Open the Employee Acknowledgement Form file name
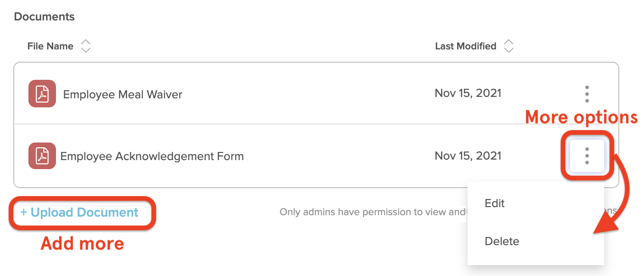This screenshot has width=644, height=276. (x=152, y=156)
